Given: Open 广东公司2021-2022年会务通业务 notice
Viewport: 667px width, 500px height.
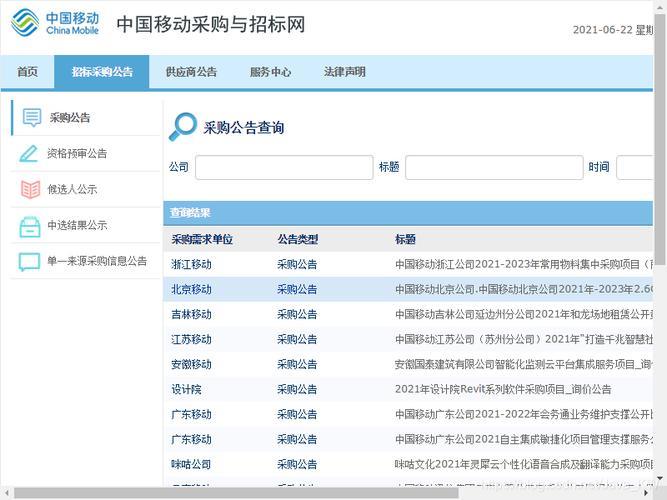Looking at the screenshot, I should click(x=524, y=414).
